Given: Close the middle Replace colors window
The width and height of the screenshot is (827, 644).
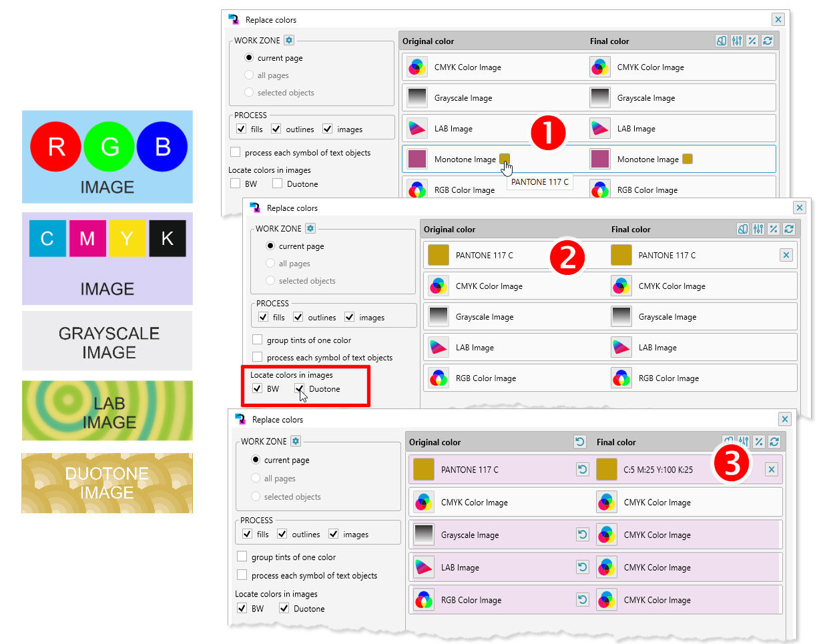Looking at the screenshot, I should pyautogui.click(x=800, y=208).
